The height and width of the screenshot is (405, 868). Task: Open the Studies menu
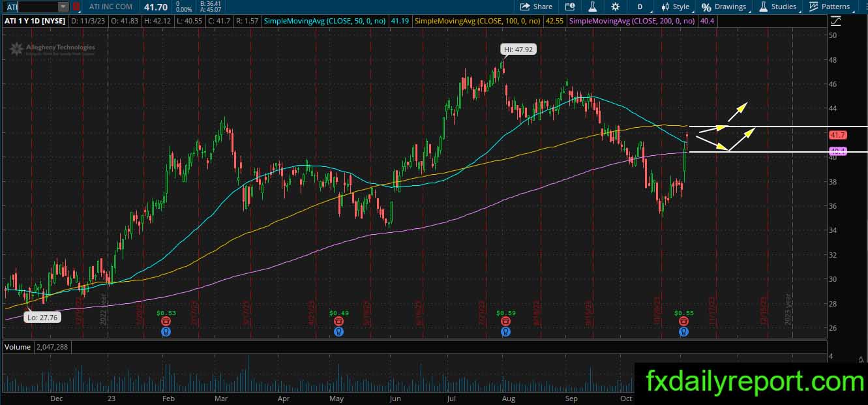pos(777,7)
